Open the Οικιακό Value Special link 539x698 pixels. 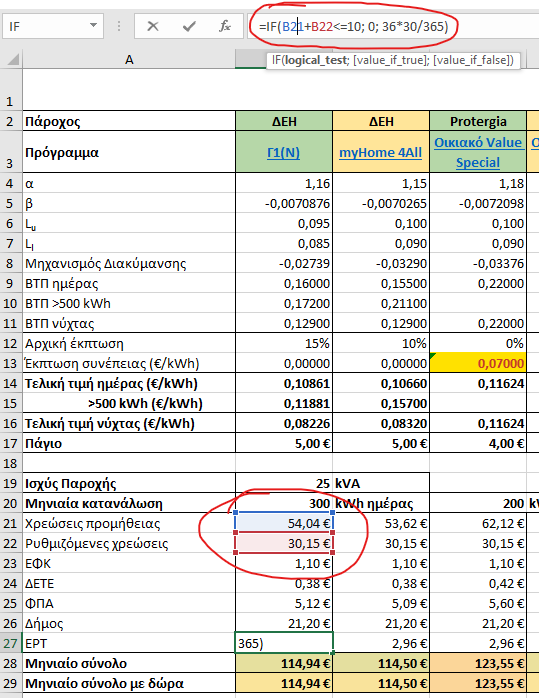coord(478,152)
